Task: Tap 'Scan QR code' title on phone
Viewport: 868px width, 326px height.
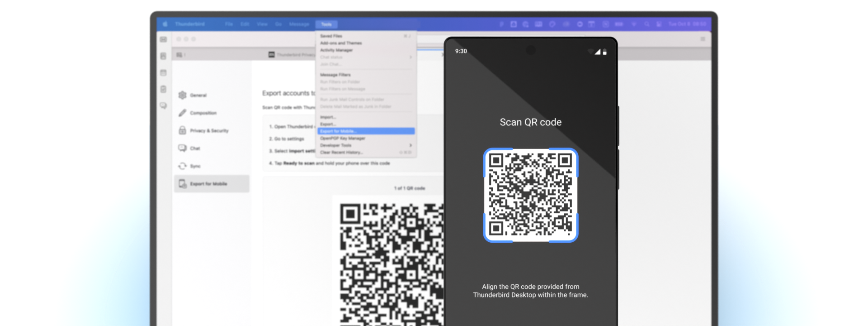Action: [x=531, y=122]
